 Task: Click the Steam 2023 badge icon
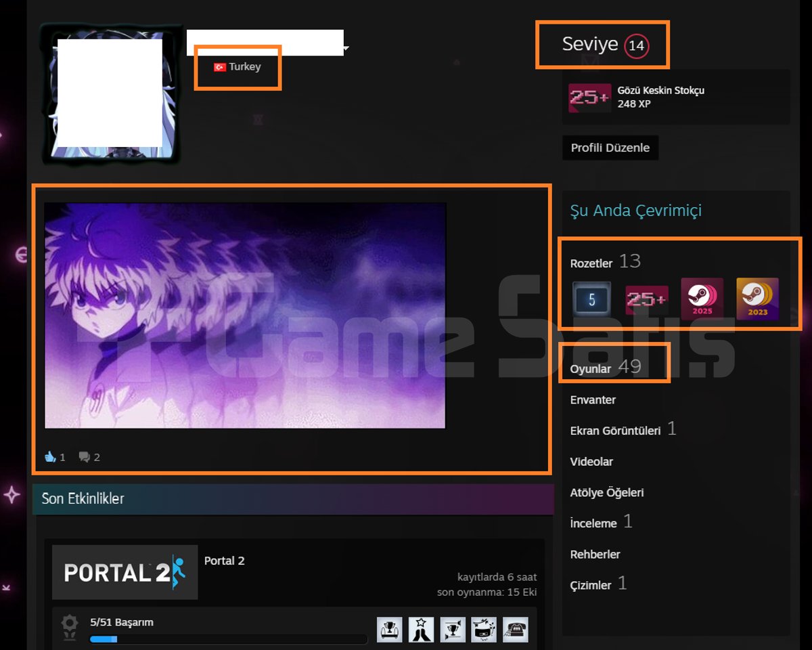(x=758, y=299)
